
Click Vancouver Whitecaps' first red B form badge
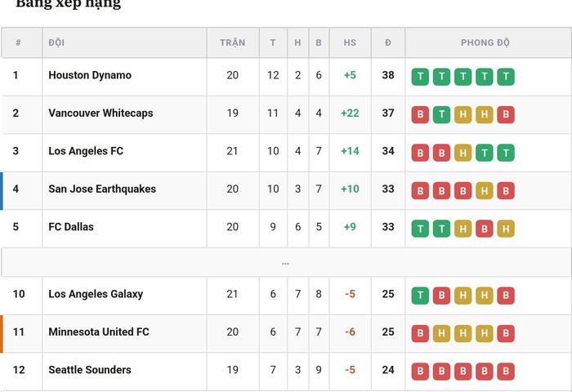click(420, 114)
